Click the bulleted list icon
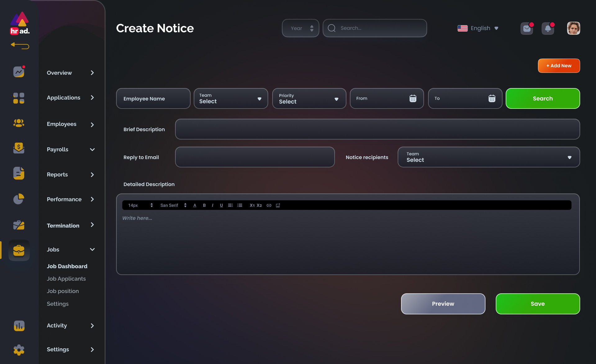The width and height of the screenshot is (596, 364). tap(240, 205)
